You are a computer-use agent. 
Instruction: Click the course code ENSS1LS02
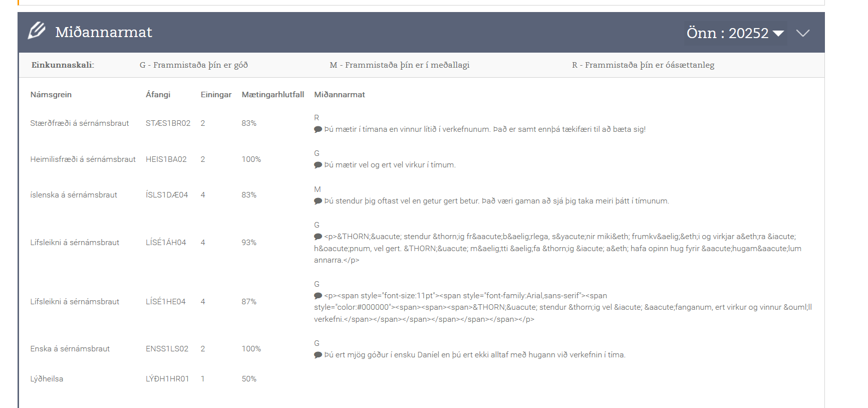[x=167, y=349]
